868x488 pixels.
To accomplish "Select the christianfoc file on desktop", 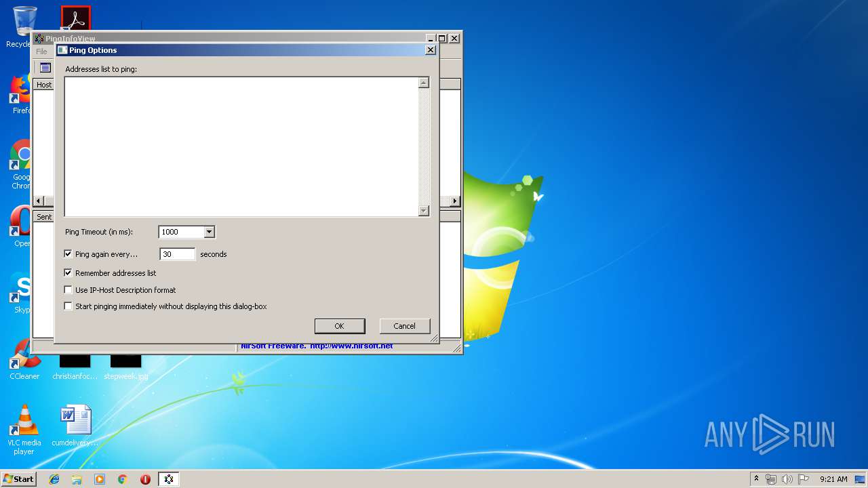I will tap(75, 366).
